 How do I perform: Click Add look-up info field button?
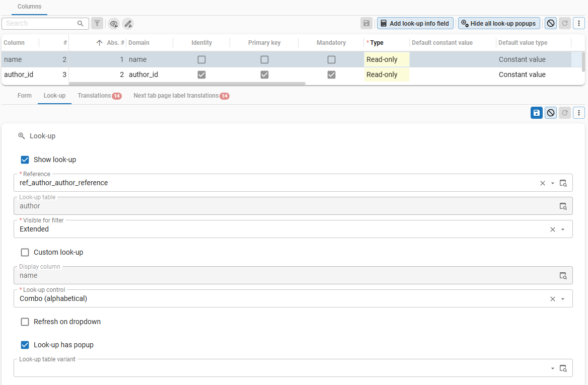pyautogui.click(x=415, y=23)
